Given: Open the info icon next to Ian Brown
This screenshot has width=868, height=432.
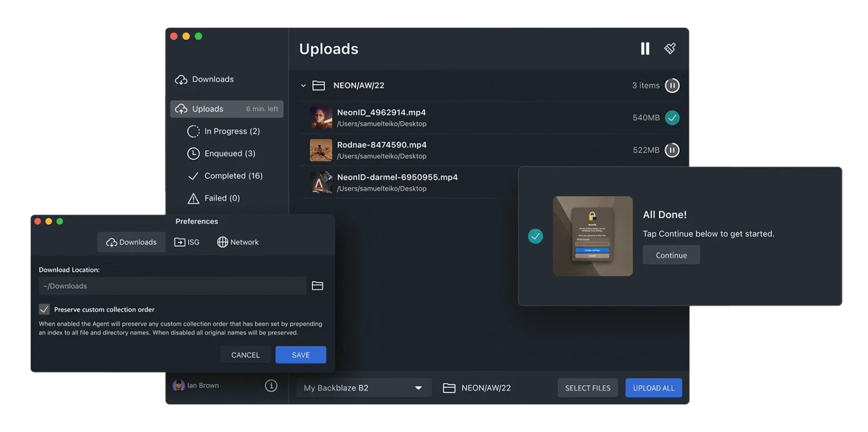Looking at the screenshot, I should click(271, 386).
